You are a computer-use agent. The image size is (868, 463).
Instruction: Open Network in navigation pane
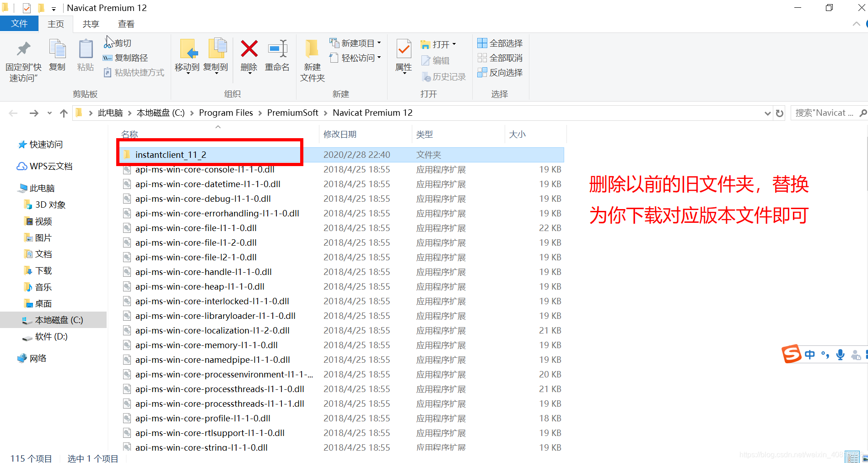32,358
